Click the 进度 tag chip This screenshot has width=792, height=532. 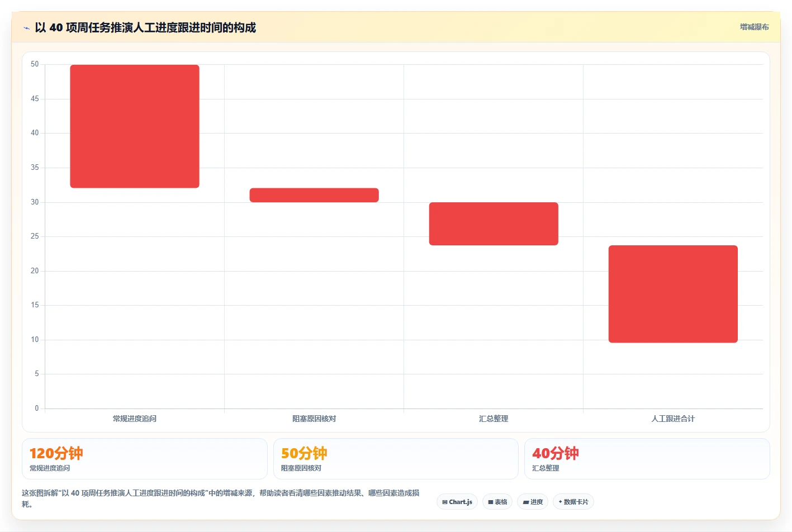pos(533,502)
